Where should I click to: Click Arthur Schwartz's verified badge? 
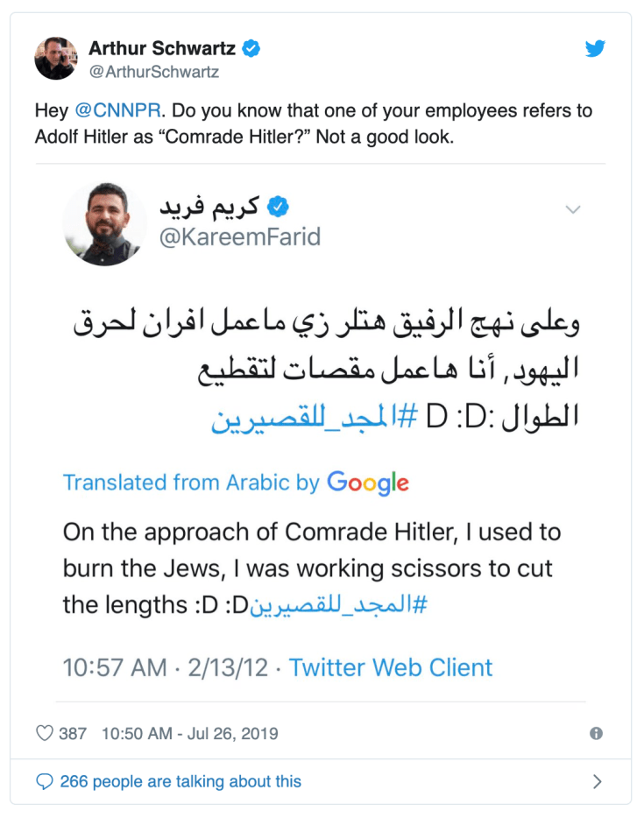tap(250, 50)
